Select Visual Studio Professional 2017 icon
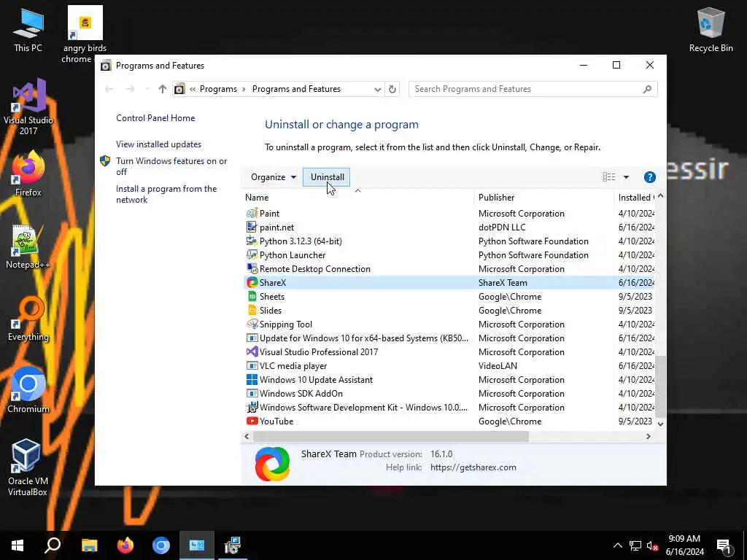 pos(252,352)
